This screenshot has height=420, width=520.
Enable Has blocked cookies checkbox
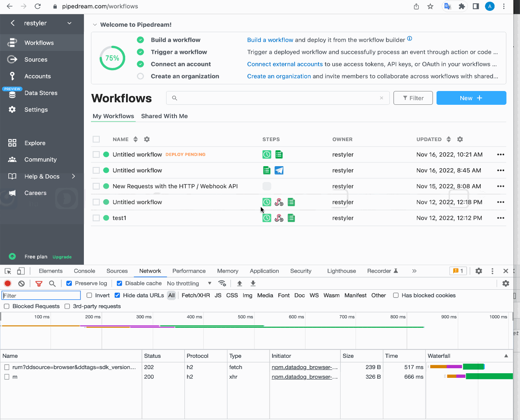point(396,295)
